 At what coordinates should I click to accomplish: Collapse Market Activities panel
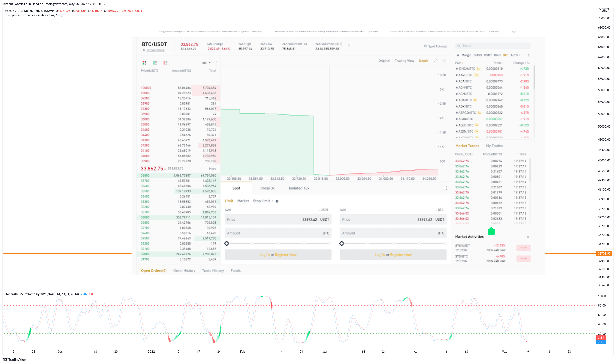(x=528, y=237)
